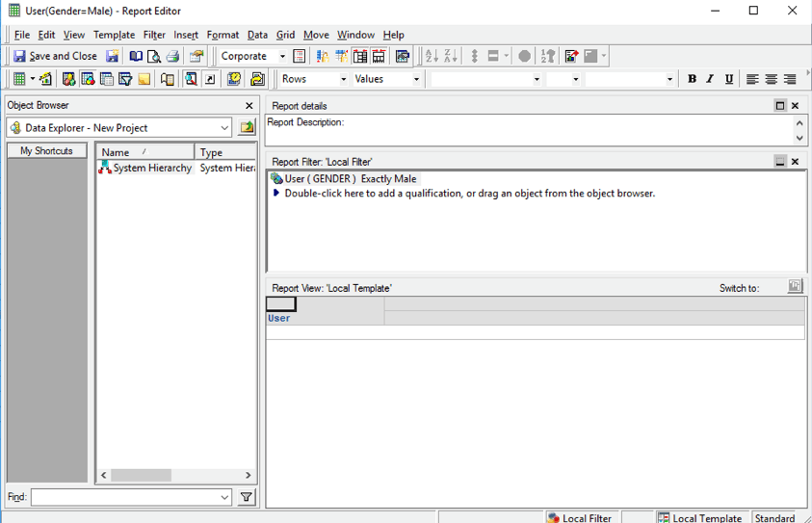Click the Switch to view icon
This screenshot has width=812, height=523.
pyautogui.click(x=795, y=287)
